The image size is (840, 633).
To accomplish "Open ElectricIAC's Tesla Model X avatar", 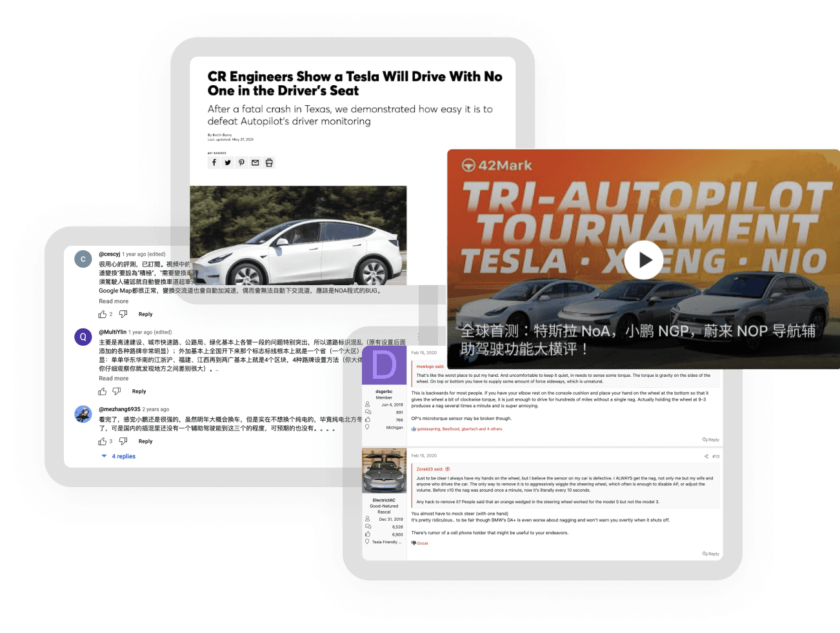I will point(384,470).
